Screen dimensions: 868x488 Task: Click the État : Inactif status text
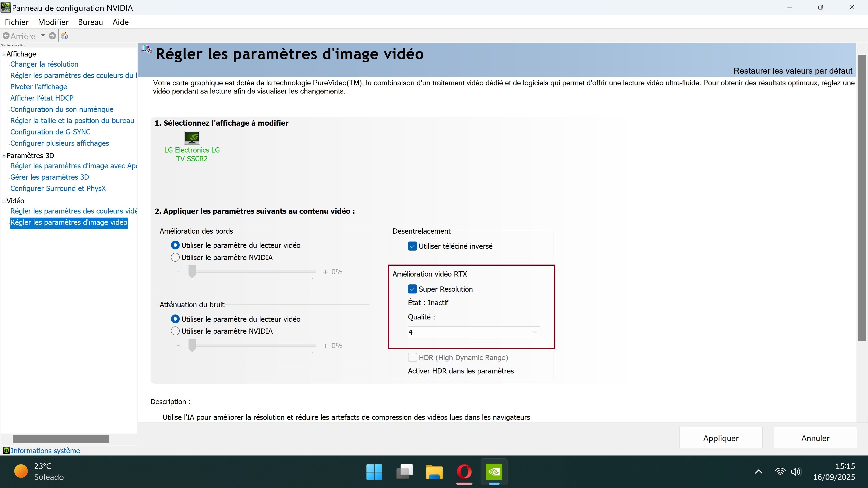click(x=428, y=303)
